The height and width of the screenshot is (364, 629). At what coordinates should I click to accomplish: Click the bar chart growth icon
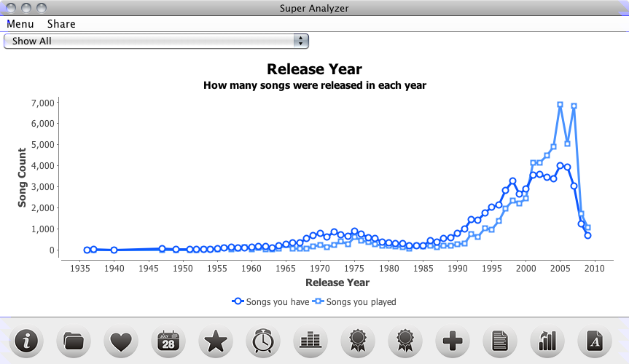click(547, 341)
